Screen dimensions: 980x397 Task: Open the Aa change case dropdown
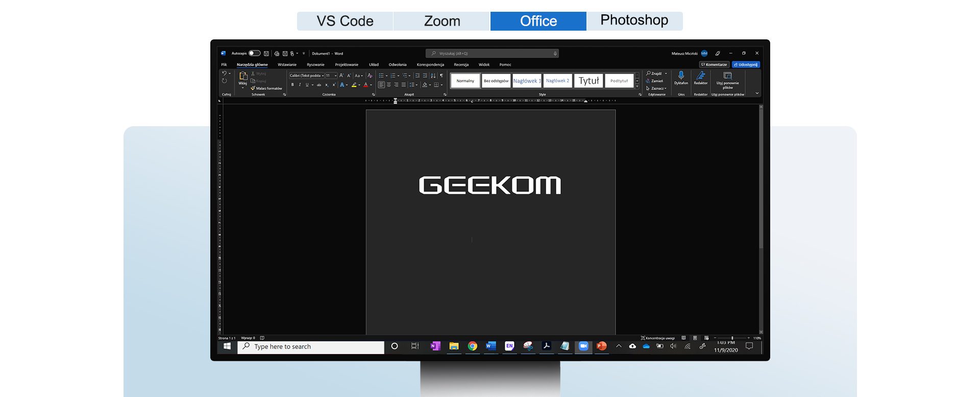coord(358,76)
